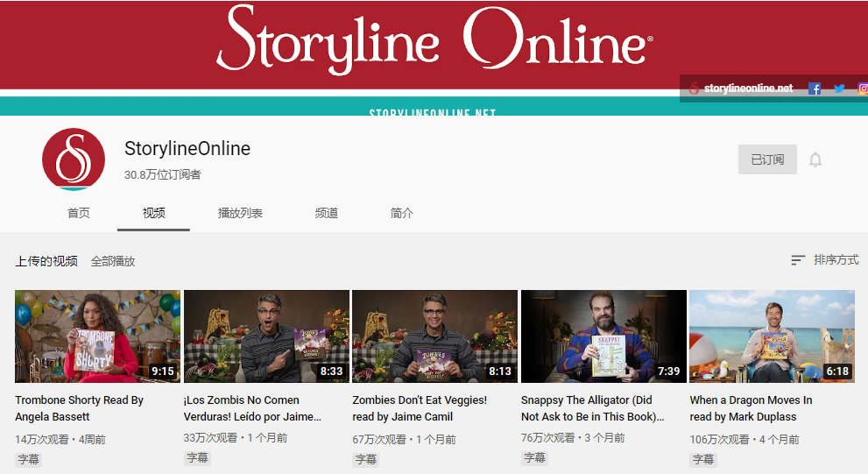Click the 7:39 duration badge
This screenshot has width=868, height=474.
pos(668,371)
